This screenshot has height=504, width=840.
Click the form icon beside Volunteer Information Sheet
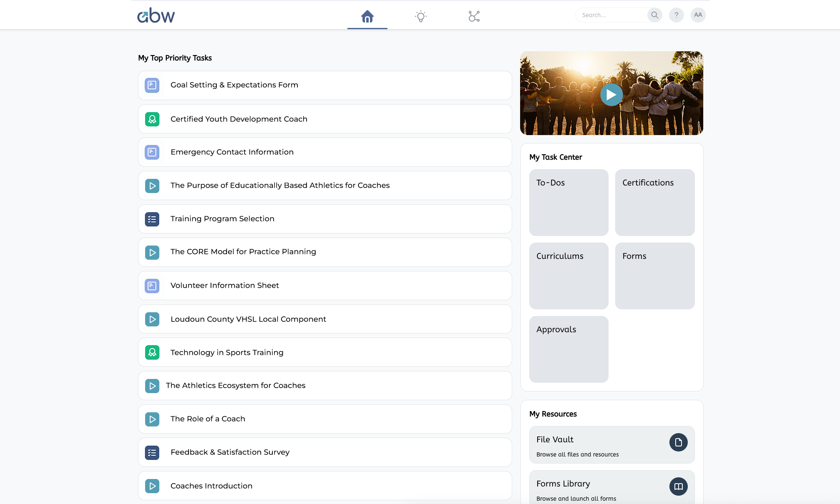[152, 286]
